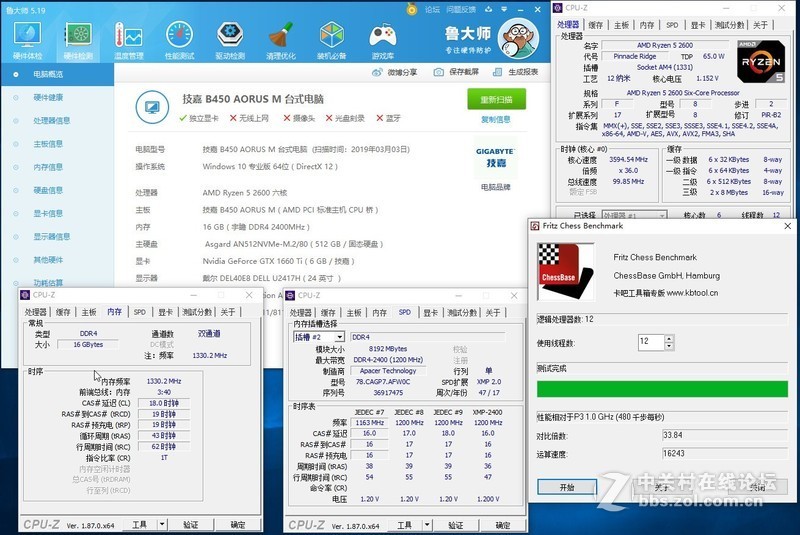800x535 pixels.
Task: Click the ChessBase logo in Fritz Chess Benchmark
Action: click(x=565, y=272)
